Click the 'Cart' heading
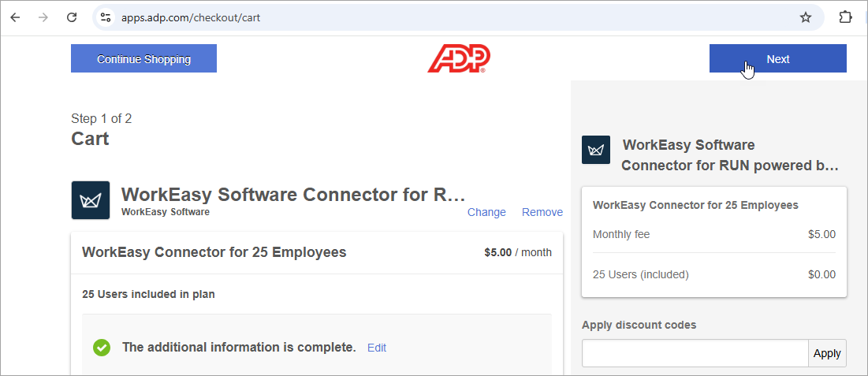Viewport: 868px width, 376px height. (90, 139)
